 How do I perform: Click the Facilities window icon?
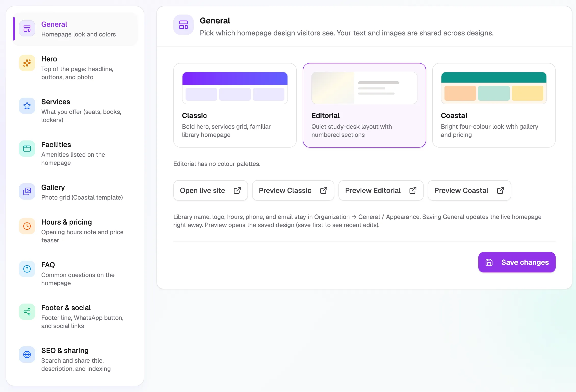[x=27, y=149]
